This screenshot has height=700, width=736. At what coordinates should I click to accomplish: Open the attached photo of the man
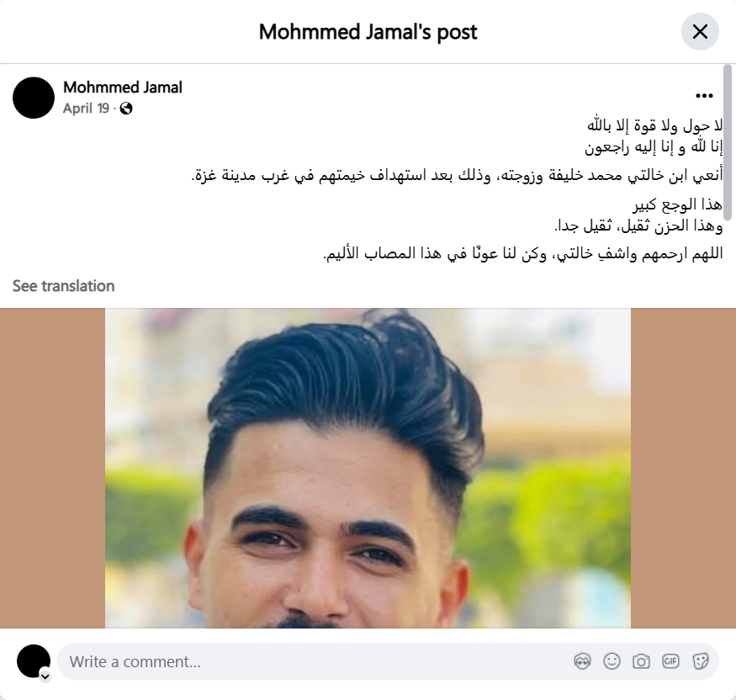tap(368, 468)
